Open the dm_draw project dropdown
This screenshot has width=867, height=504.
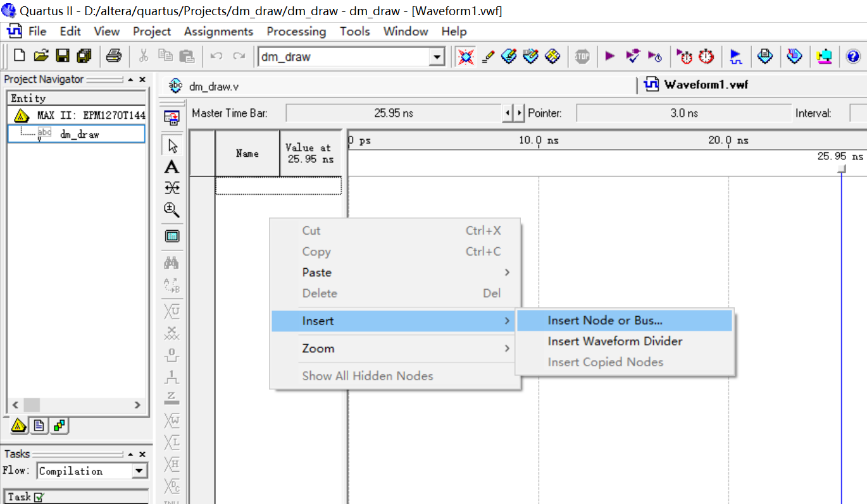pos(437,57)
